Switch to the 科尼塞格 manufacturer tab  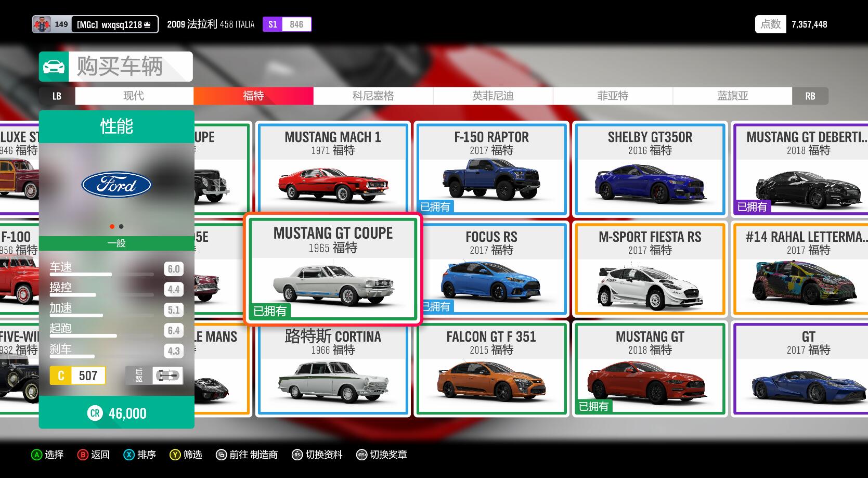(x=373, y=96)
